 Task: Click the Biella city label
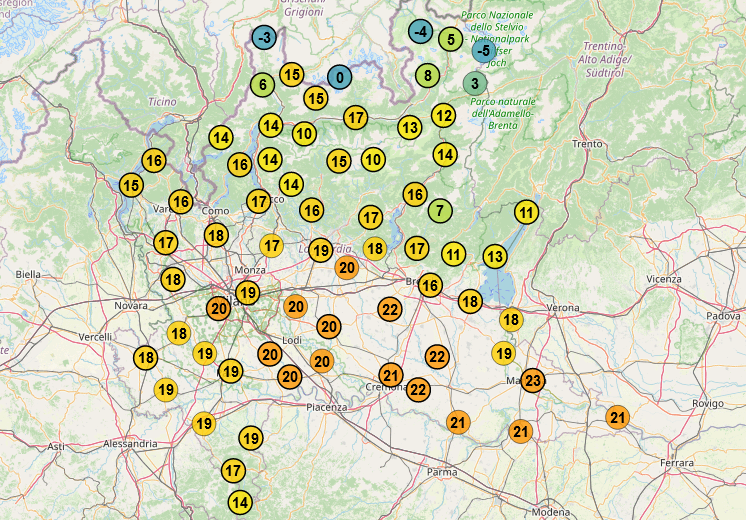28,274
